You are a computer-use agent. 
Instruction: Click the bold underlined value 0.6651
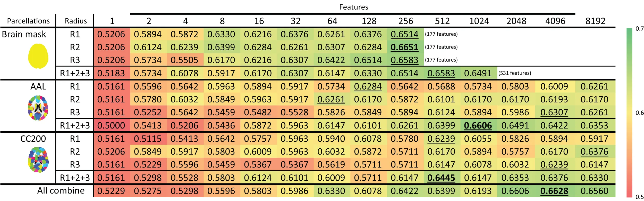pos(404,47)
